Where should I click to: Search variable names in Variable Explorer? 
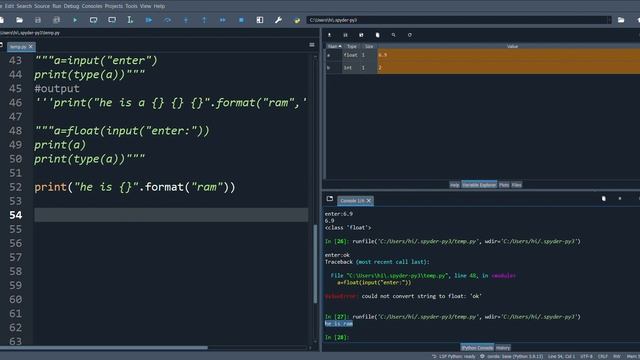pos(393,35)
